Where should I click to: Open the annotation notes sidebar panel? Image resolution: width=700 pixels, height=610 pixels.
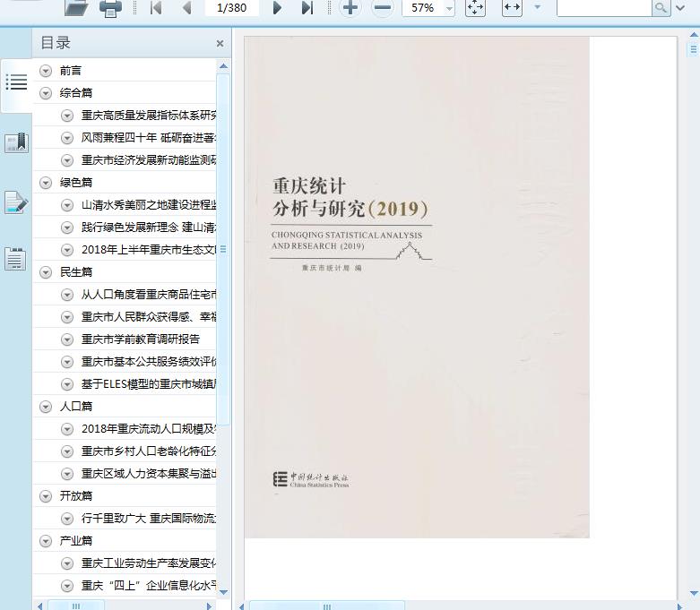16,202
